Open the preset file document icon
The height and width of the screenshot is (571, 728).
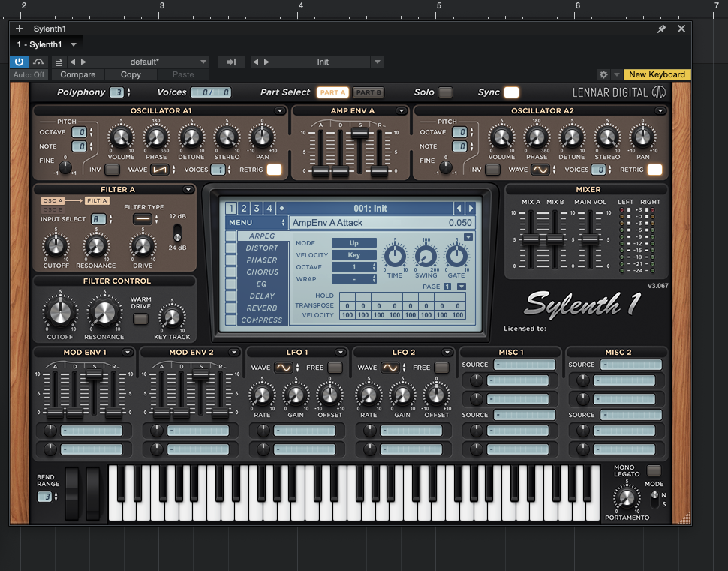click(59, 62)
